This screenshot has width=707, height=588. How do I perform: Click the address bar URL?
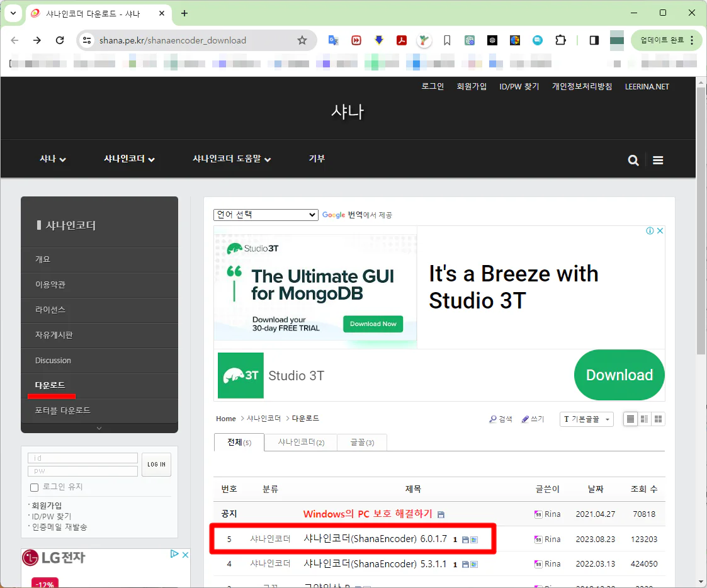tap(173, 40)
